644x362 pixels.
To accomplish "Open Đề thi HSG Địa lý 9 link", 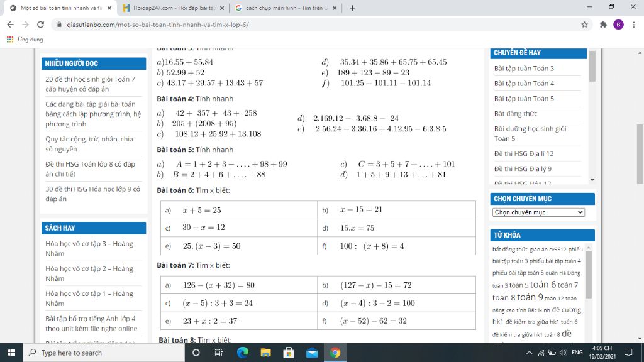I will coord(523,168).
